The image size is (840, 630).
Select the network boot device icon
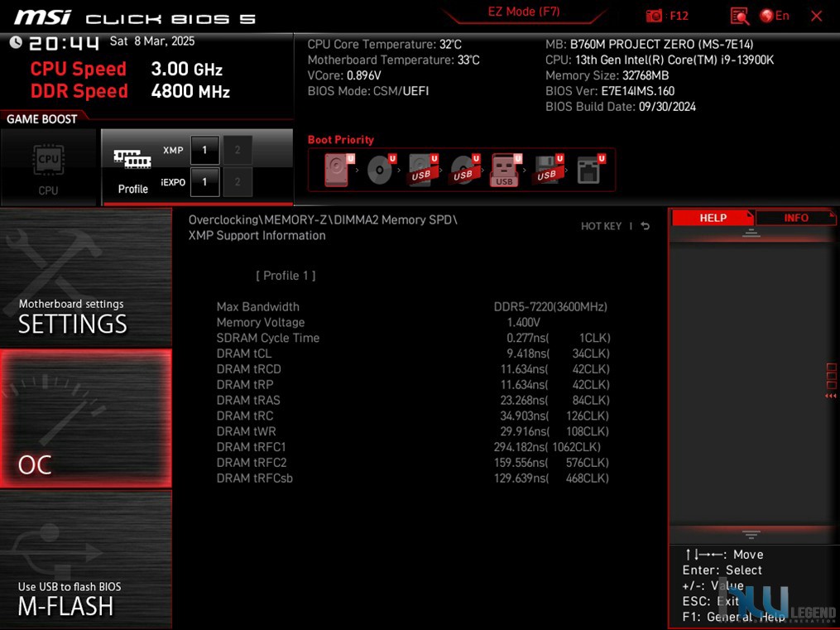click(x=589, y=170)
